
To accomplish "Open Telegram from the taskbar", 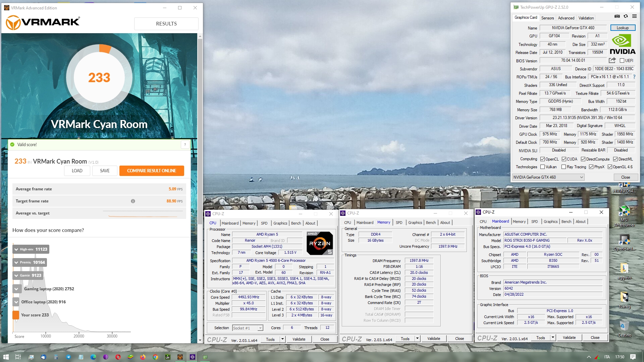I will tap(68, 357).
